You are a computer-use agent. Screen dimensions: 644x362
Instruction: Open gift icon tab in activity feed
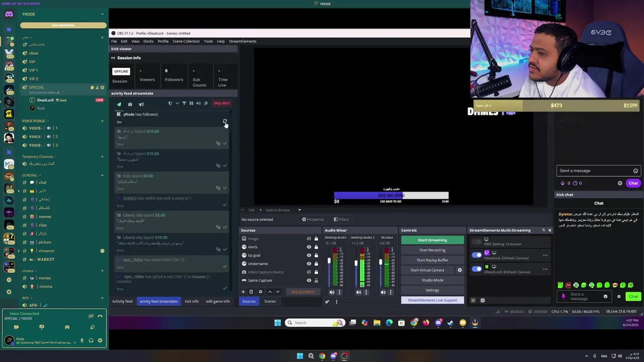[130, 104]
